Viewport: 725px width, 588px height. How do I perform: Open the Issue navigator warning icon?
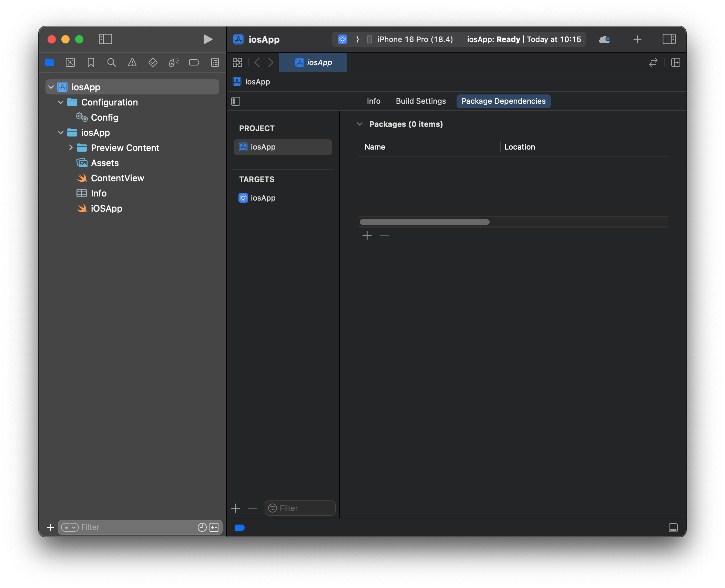click(132, 62)
